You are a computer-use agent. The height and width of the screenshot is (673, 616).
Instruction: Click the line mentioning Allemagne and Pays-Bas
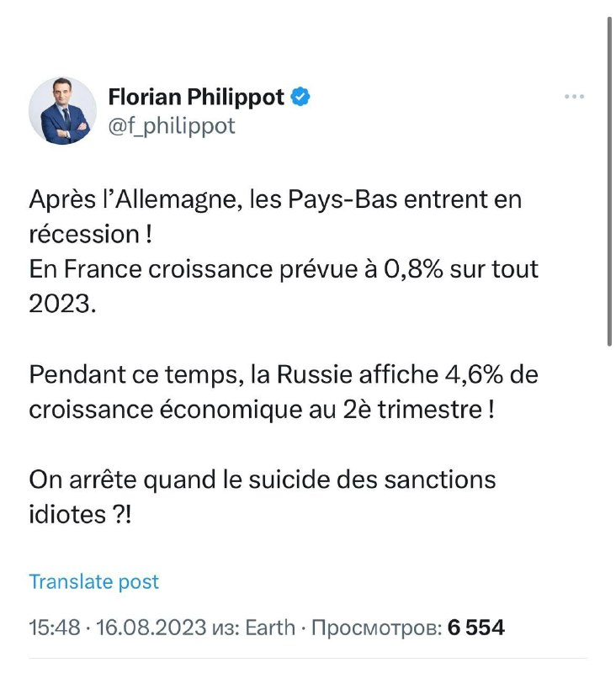click(x=275, y=200)
